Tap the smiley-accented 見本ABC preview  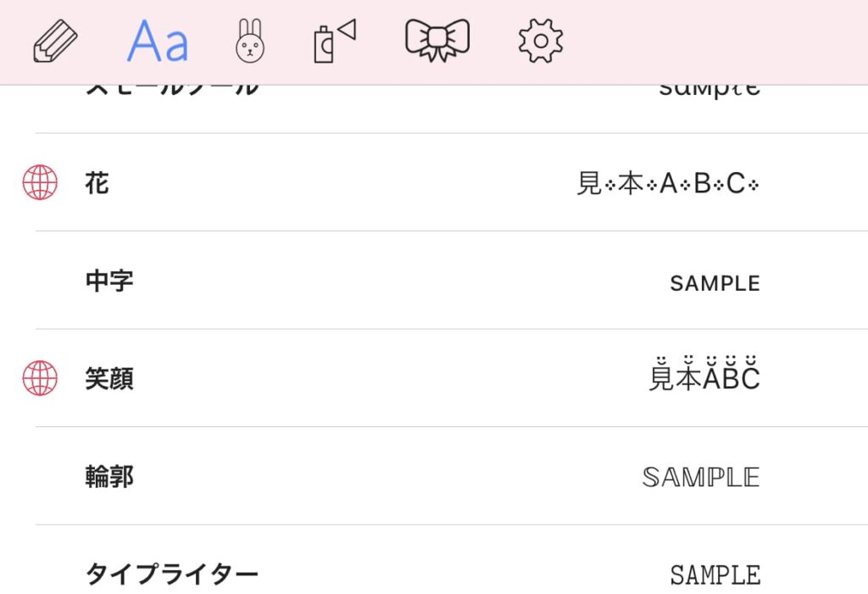pyautogui.click(x=704, y=374)
